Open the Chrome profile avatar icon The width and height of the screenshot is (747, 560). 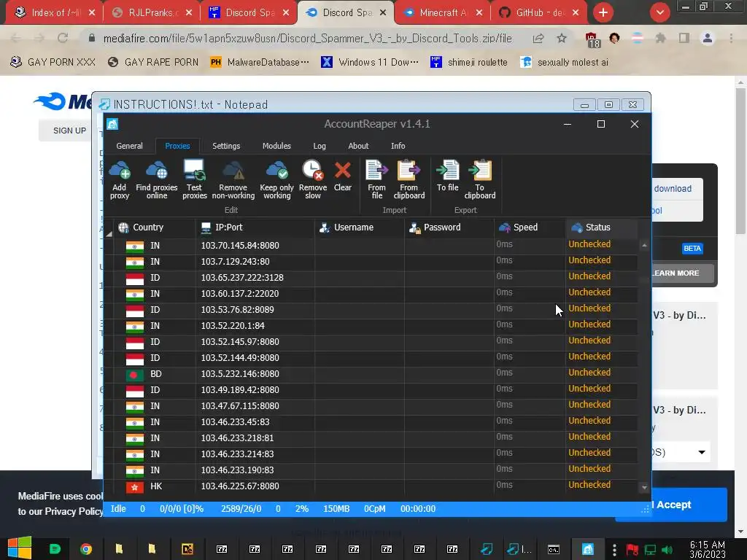[708, 38]
